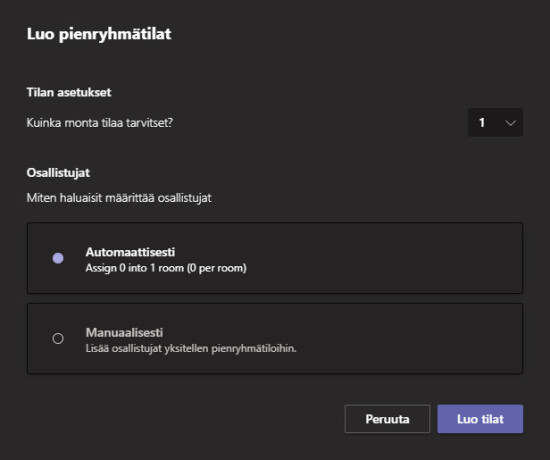Choose the Automaattisesti option label
This screenshot has width=550, height=460.
tap(130, 252)
